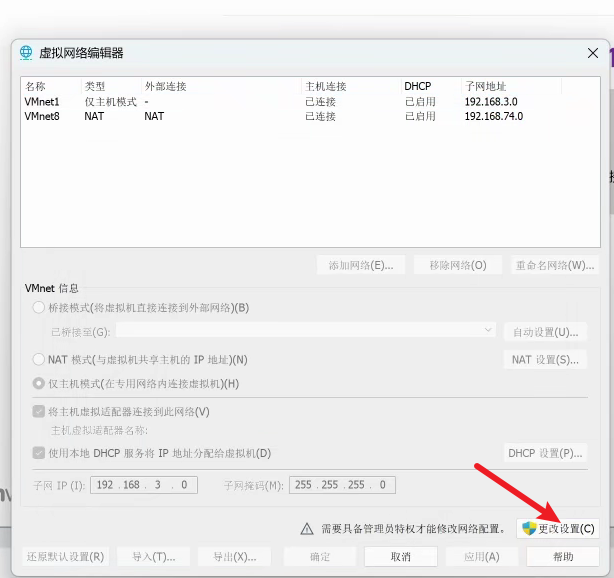Click the DHCP column header
This screenshot has width=614, height=578.
point(417,86)
